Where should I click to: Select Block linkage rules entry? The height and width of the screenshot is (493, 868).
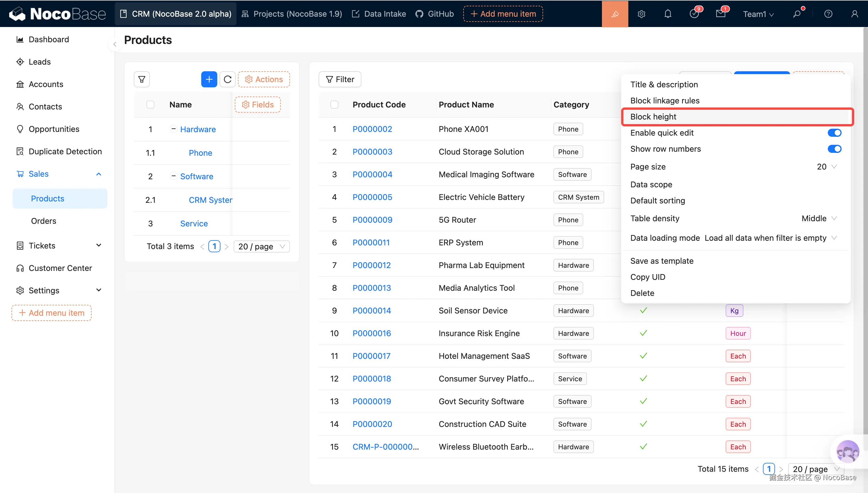point(736,101)
